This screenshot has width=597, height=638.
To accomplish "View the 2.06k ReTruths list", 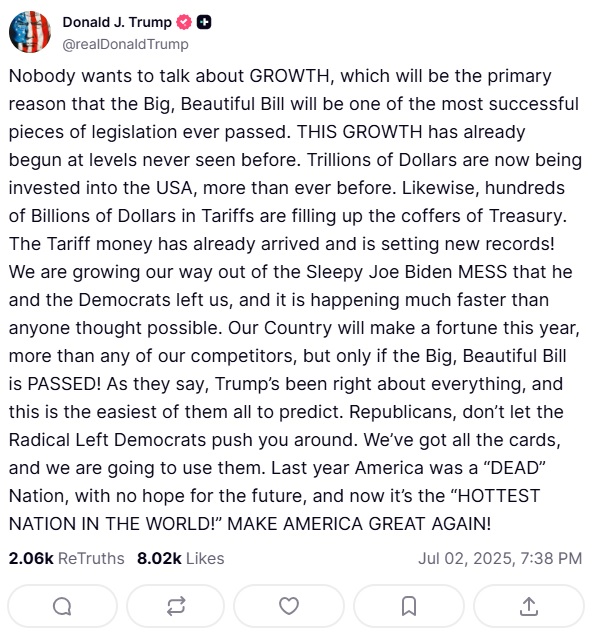I will (66, 558).
